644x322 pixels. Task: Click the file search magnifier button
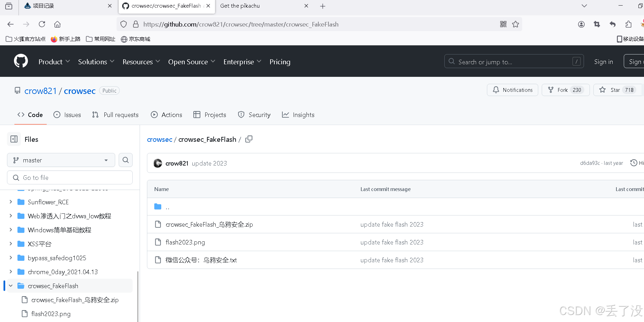pos(126,160)
